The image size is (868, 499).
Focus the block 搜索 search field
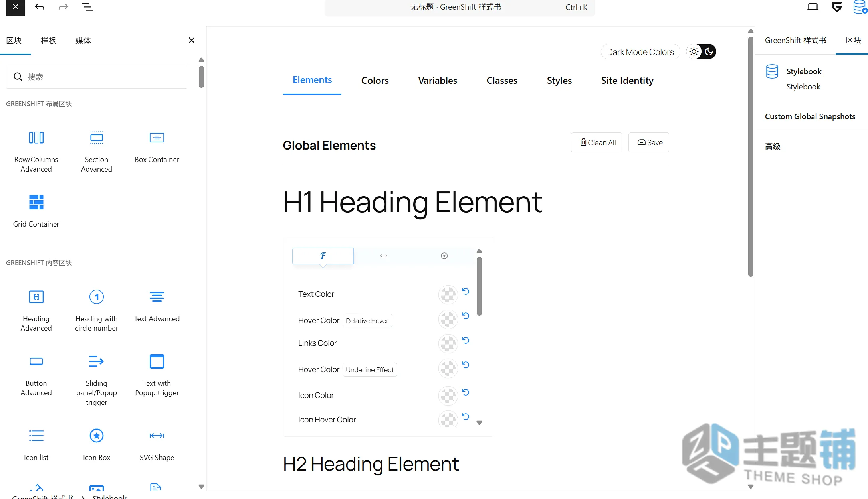tap(97, 77)
